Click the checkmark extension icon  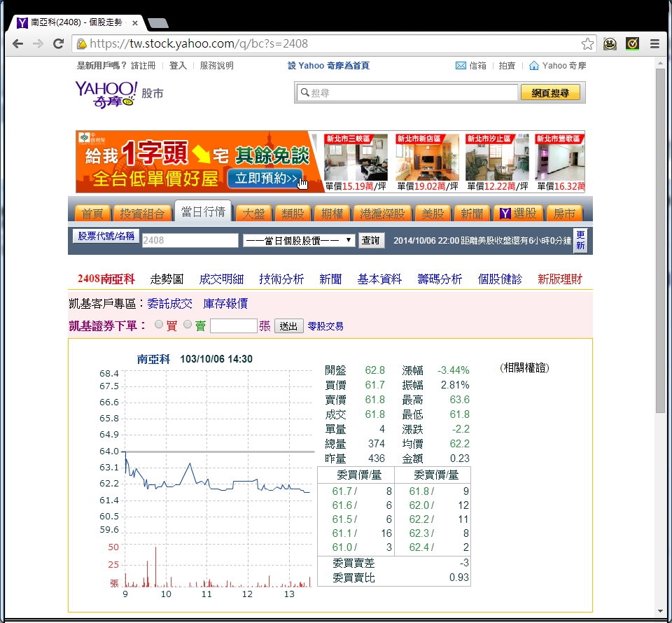(632, 43)
